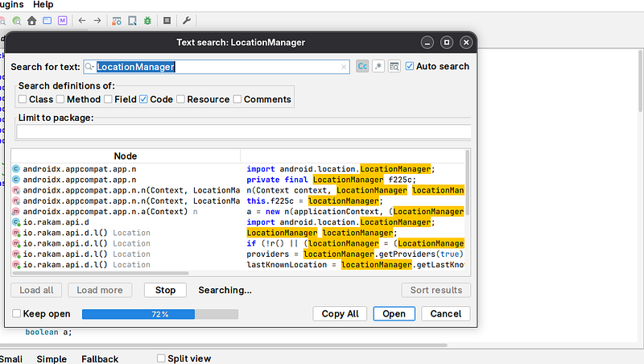Image resolution: width=644 pixels, height=364 pixels.
Task: Click the Load more button
Action: tap(100, 290)
